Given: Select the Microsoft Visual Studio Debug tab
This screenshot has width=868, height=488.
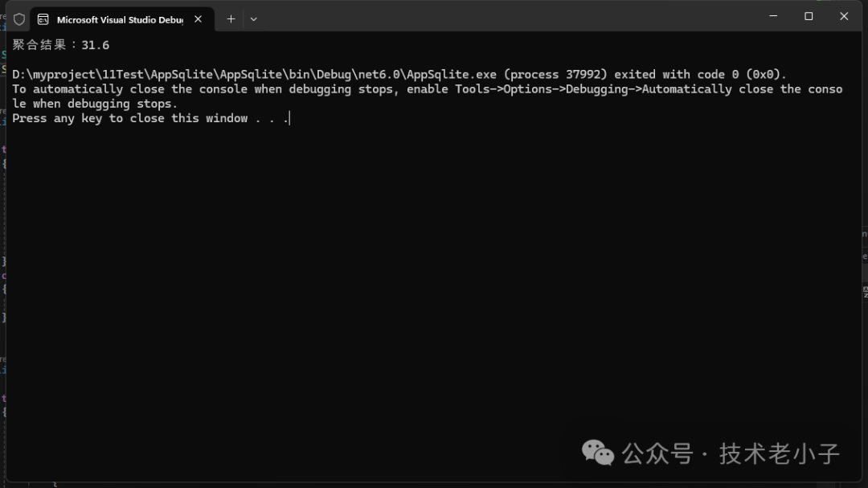Looking at the screenshot, I should point(119,19).
